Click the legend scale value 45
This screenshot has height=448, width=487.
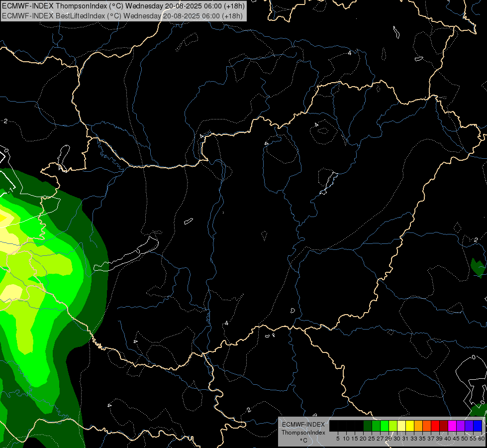[x=456, y=439]
